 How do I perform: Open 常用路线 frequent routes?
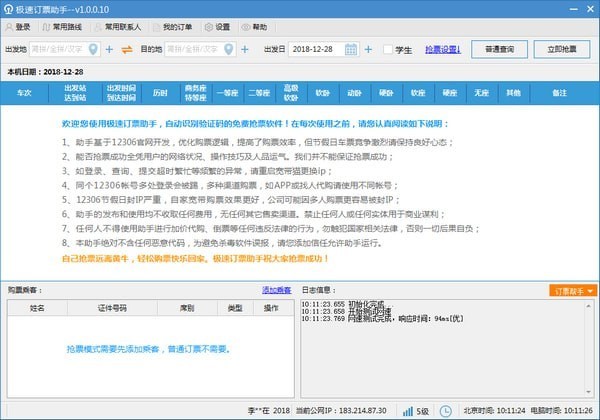click(62, 27)
